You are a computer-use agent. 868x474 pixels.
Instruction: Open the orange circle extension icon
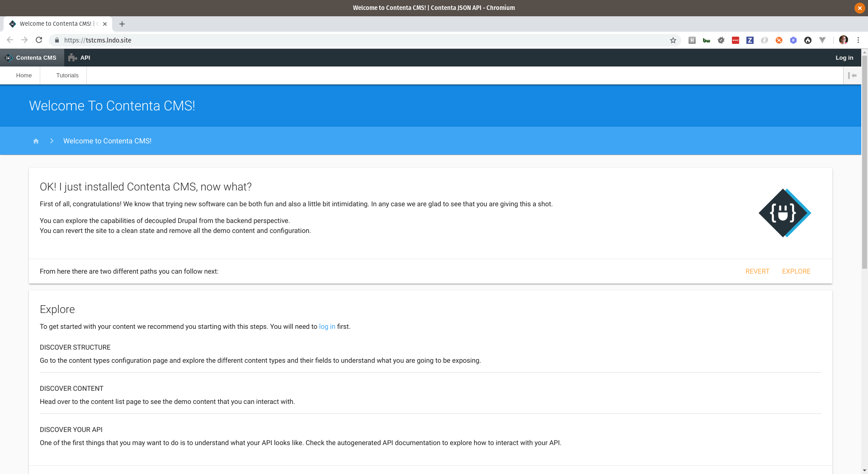coord(779,40)
